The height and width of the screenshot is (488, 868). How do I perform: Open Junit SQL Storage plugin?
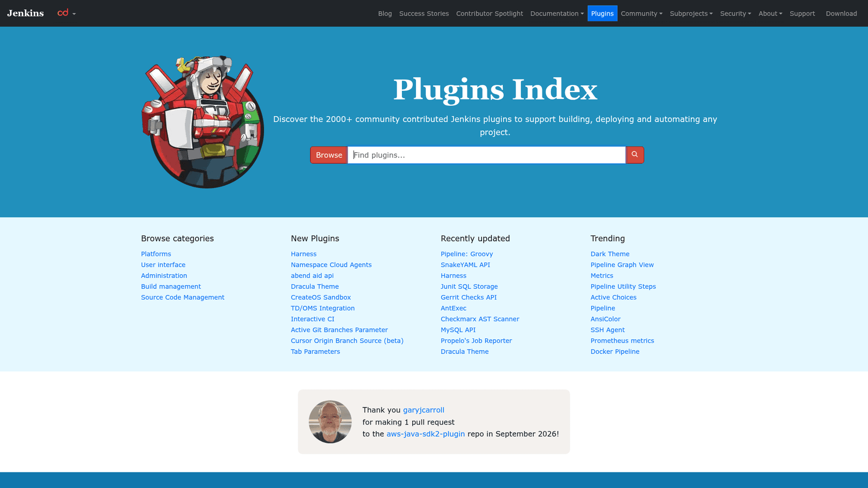pos(469,287)
